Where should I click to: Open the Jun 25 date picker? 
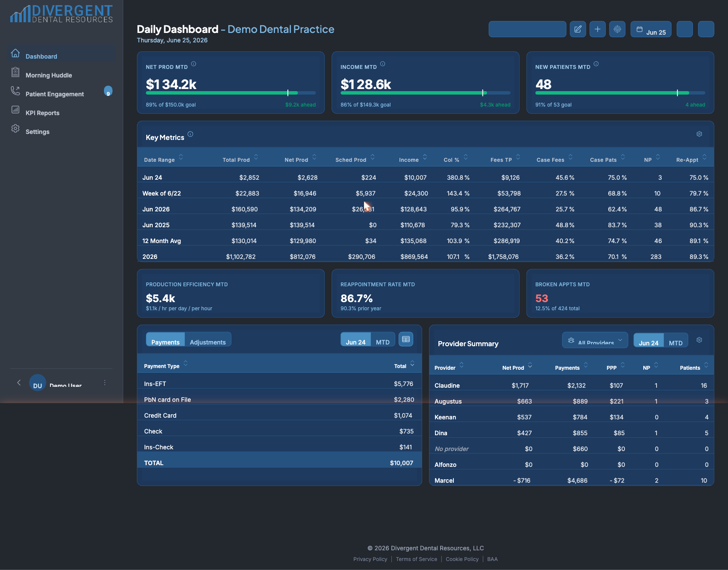point(651,29)
